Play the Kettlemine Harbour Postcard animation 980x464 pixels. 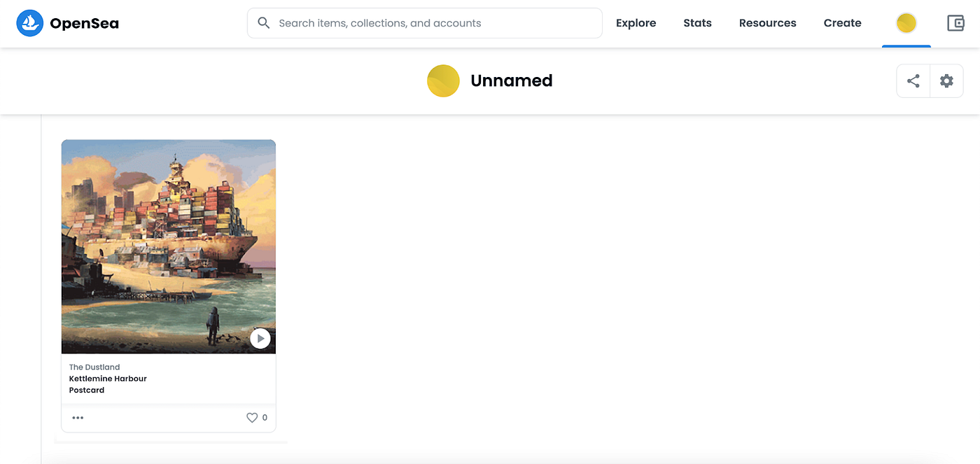point(260,339)
